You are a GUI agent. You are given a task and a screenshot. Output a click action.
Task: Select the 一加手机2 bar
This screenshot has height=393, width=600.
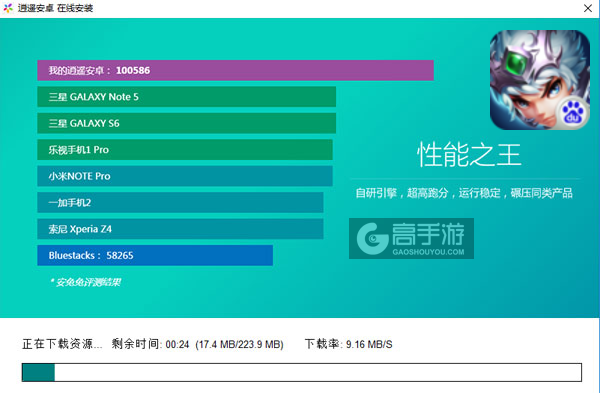pos(180,202)
